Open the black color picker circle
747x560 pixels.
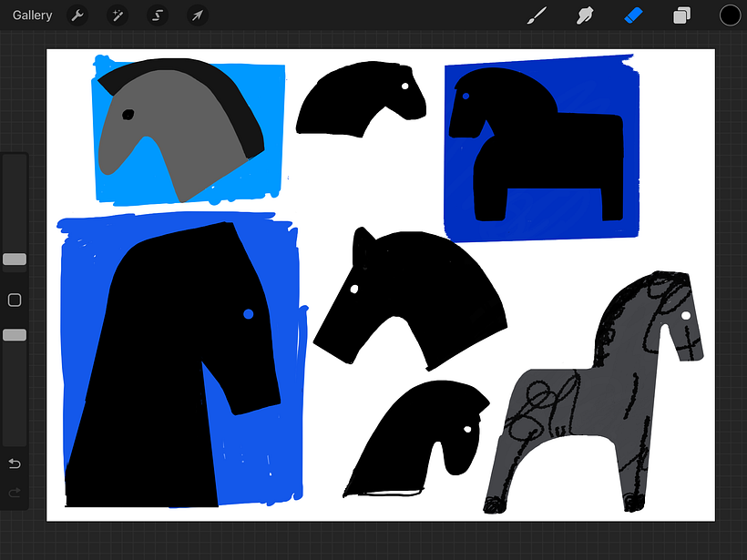(730, 15)
